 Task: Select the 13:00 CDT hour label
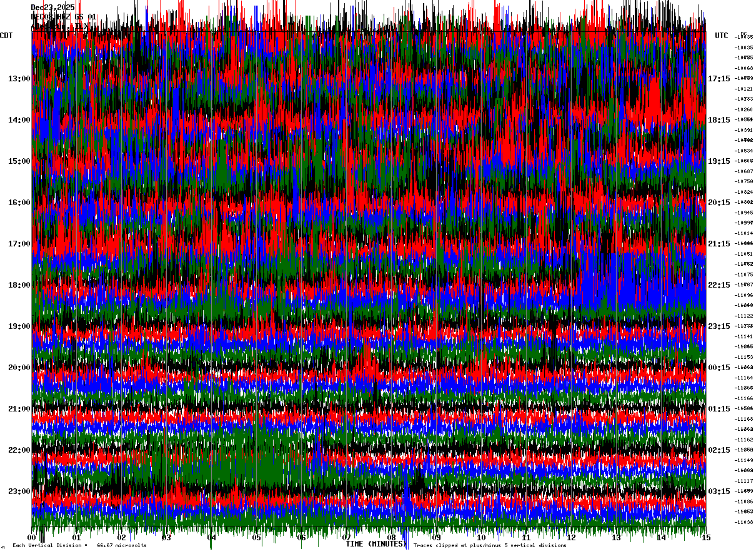[x=19, y=79]
